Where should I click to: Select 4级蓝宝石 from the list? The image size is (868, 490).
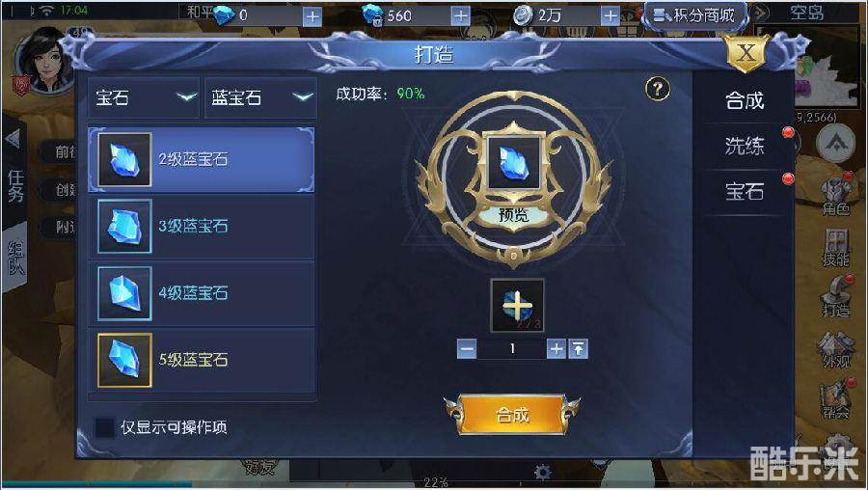coord(203,293)
